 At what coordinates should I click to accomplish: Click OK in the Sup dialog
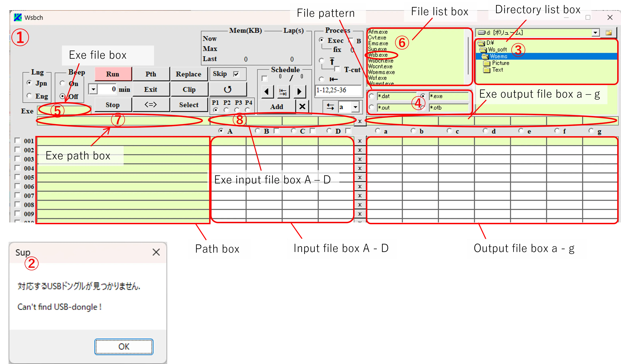[x=124, y=346]
